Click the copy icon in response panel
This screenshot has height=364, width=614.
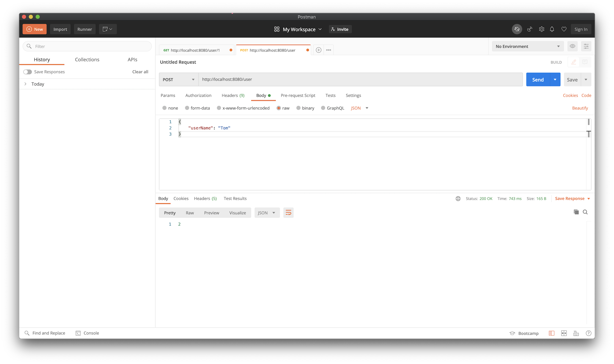[576, 212]
